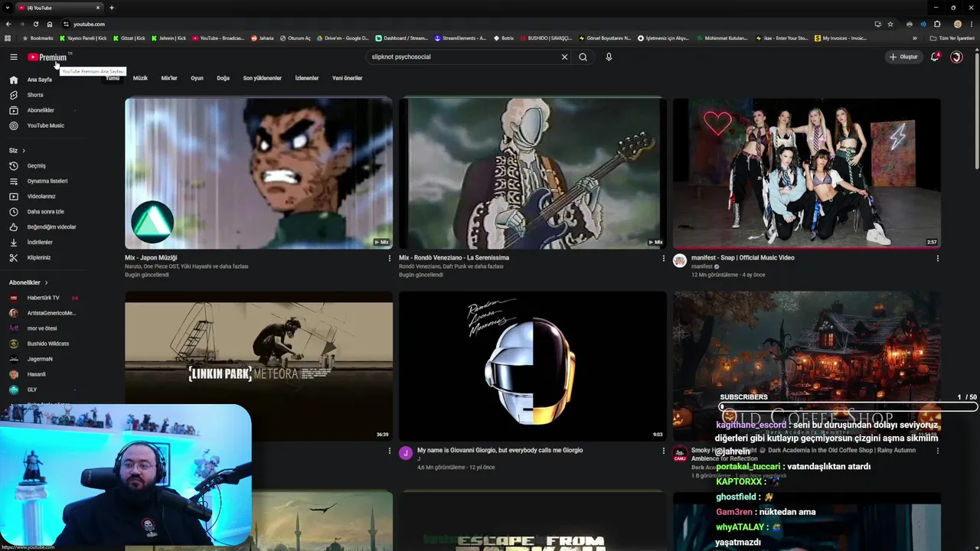
Task: Open more options for Giovanni Giorgio video
Action: pyautogui.click(x=663, y=451)
